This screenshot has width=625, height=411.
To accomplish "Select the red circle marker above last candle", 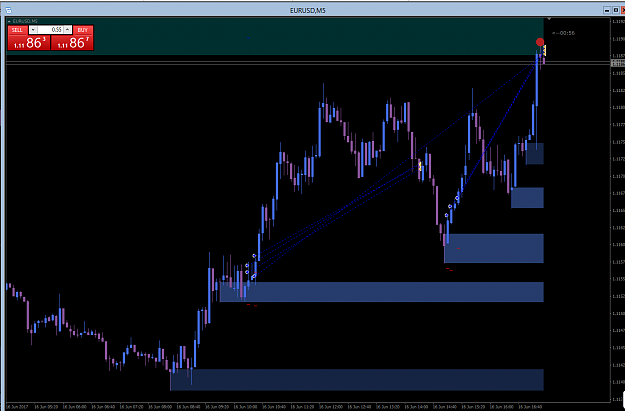I will [540, 42].
